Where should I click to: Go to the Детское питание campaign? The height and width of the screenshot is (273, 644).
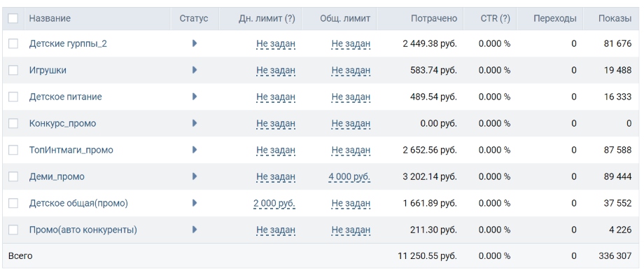pyautogui.click(x=65, y=97)
